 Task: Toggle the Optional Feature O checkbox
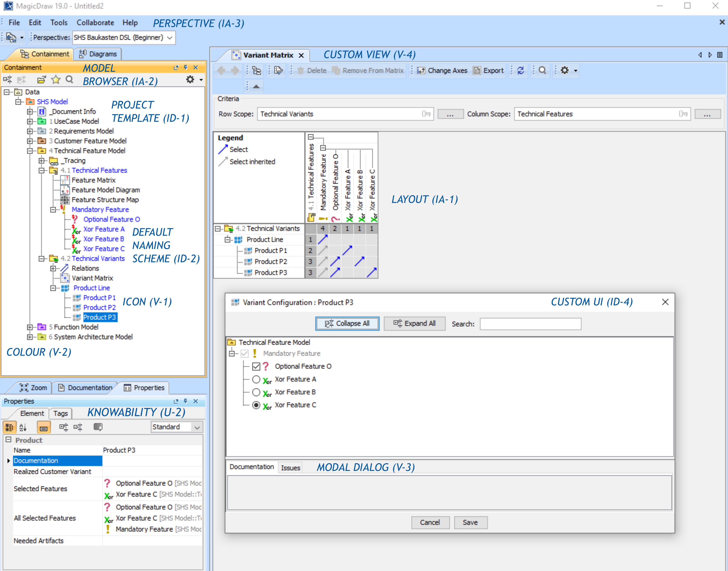pyautogui.click(x=256, y=366)
